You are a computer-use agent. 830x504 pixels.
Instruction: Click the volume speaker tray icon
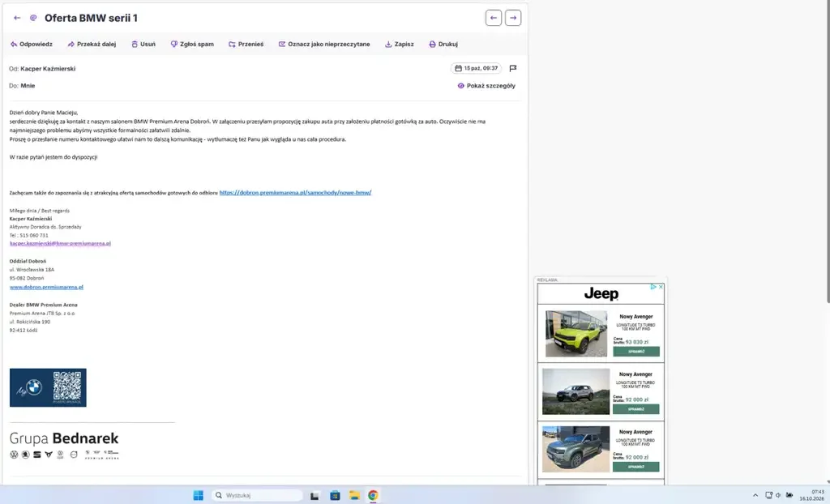pos(778,496)
